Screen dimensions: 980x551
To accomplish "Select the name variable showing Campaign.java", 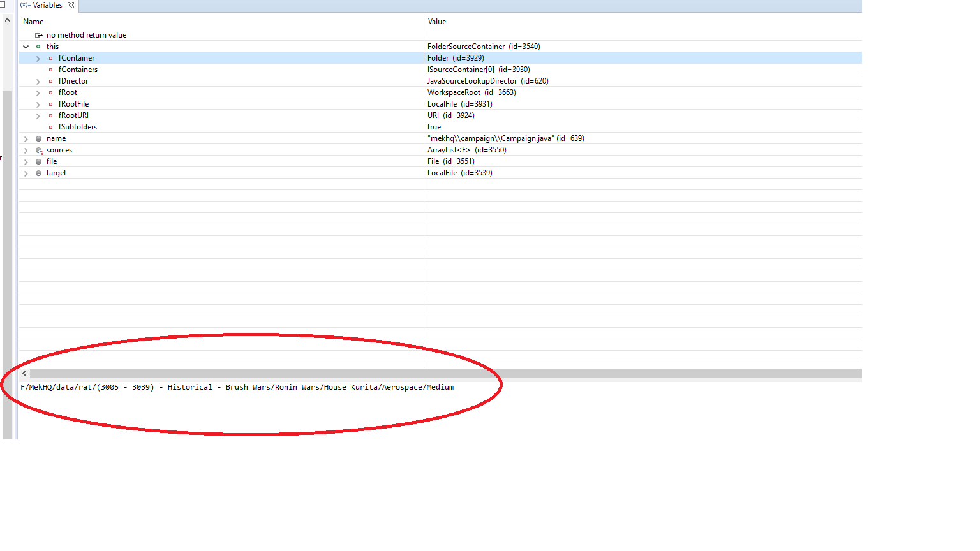I will pyautogui.click(x=56, y=138).
